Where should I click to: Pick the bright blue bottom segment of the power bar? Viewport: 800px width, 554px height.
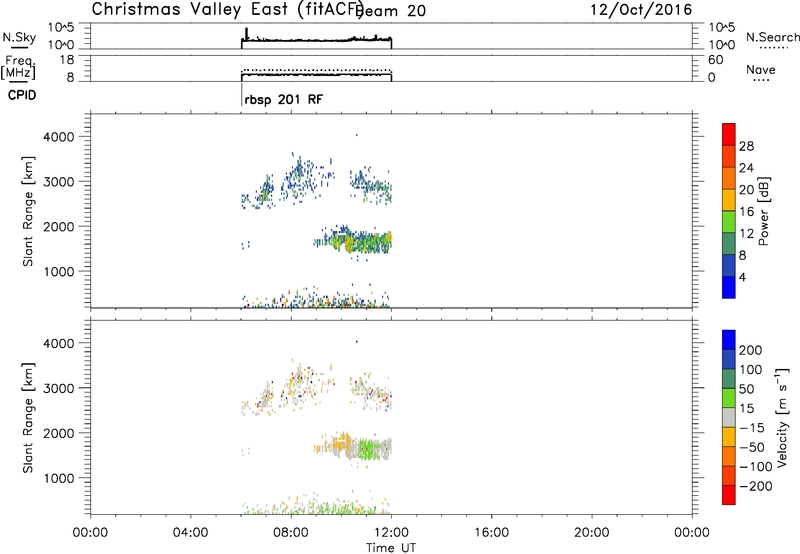click(x=729, y=287)
